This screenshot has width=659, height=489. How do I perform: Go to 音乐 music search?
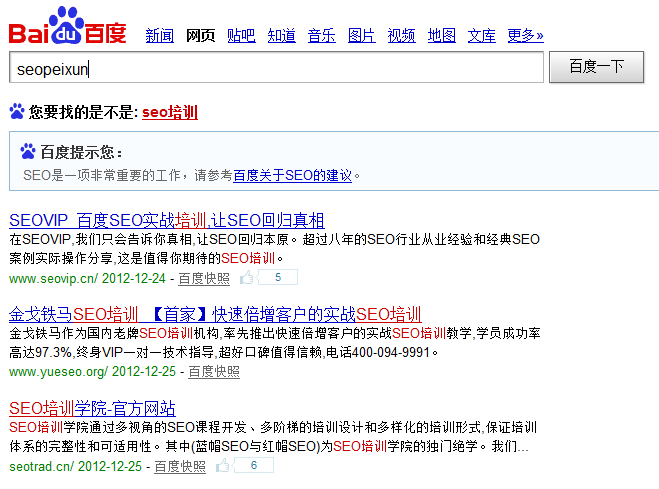[321, 36]
